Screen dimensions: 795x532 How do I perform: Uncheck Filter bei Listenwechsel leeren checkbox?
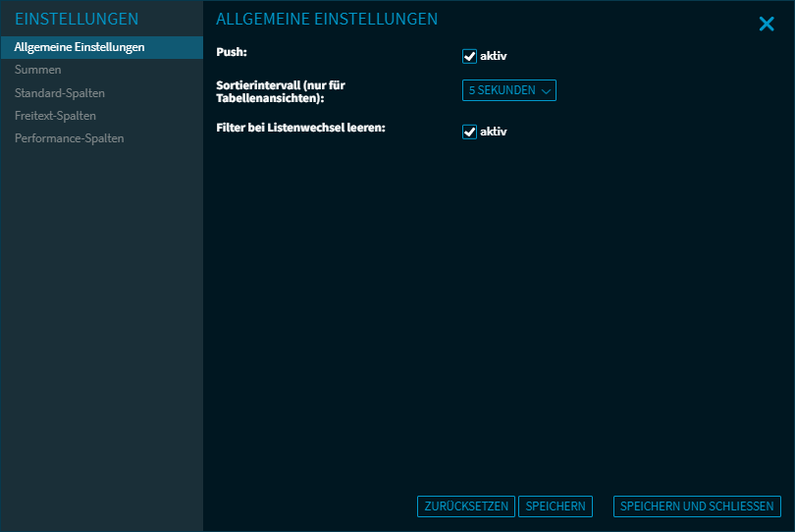pos(469,132)
